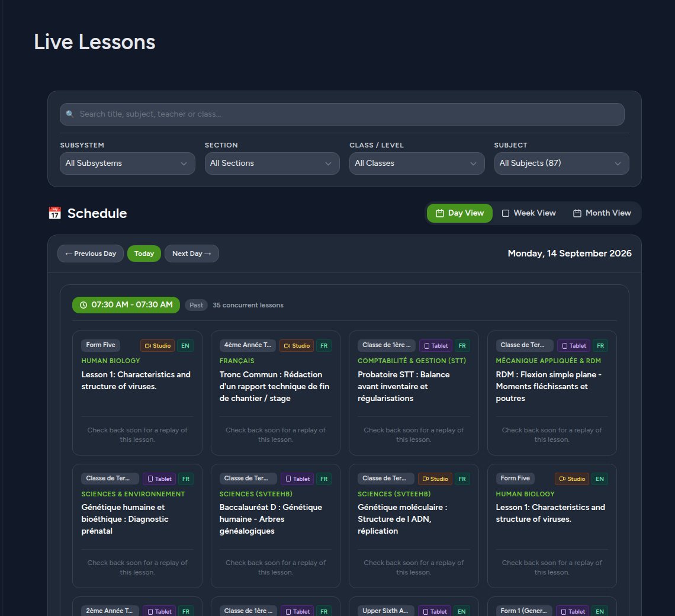Click MÉCANIQUE APPLIQUÉE & RDM subject label
Image resolution: width=675 pixels, height=616 pixels.
(548, 361)
